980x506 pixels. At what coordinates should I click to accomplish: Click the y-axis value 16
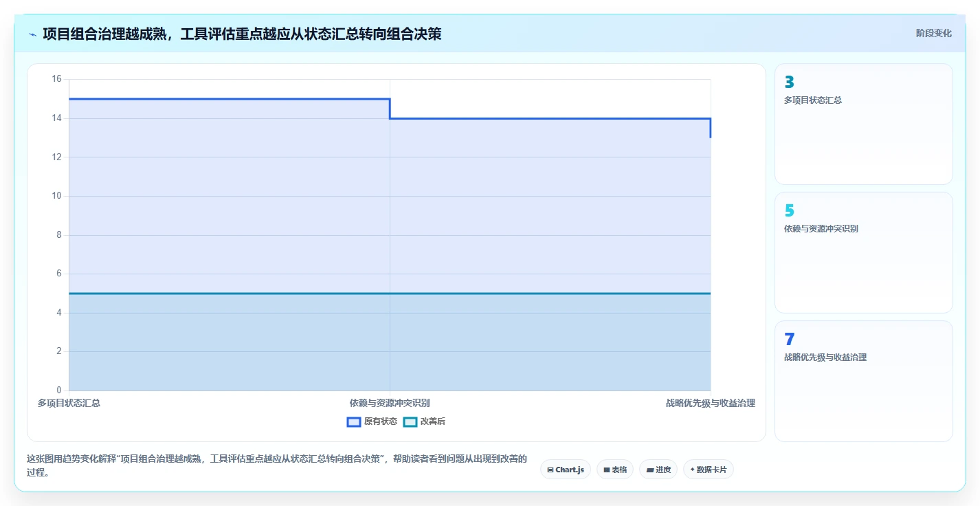pos(56,79)
